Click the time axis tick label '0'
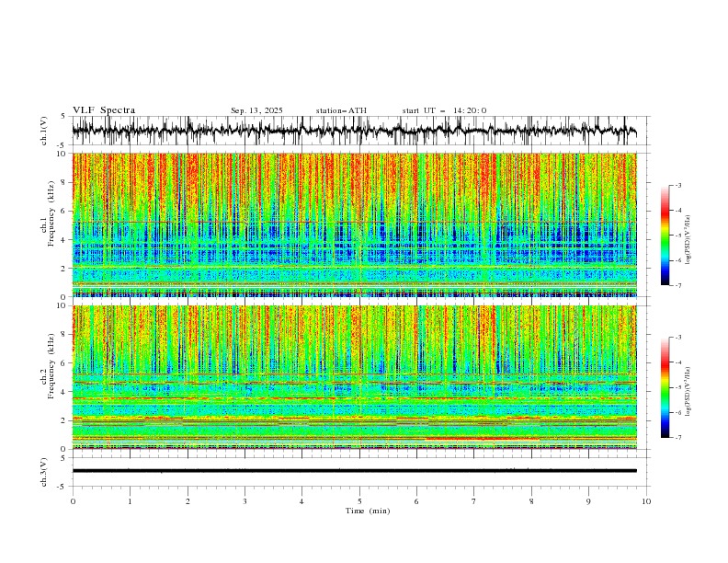 73,501
